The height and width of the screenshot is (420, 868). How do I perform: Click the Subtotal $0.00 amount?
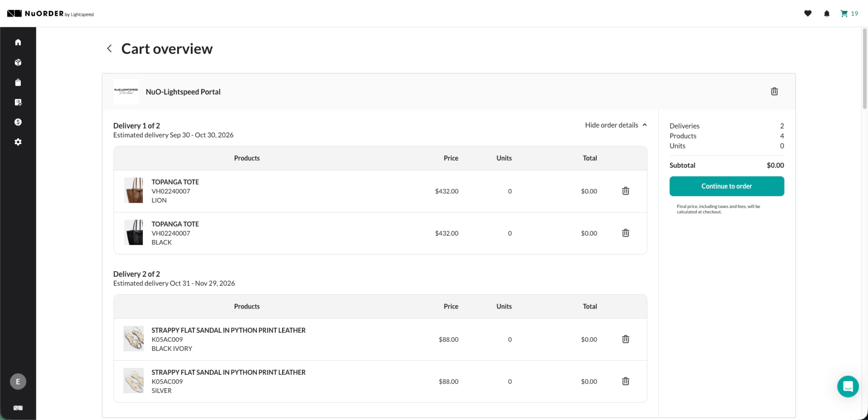[x=775, y=165]
